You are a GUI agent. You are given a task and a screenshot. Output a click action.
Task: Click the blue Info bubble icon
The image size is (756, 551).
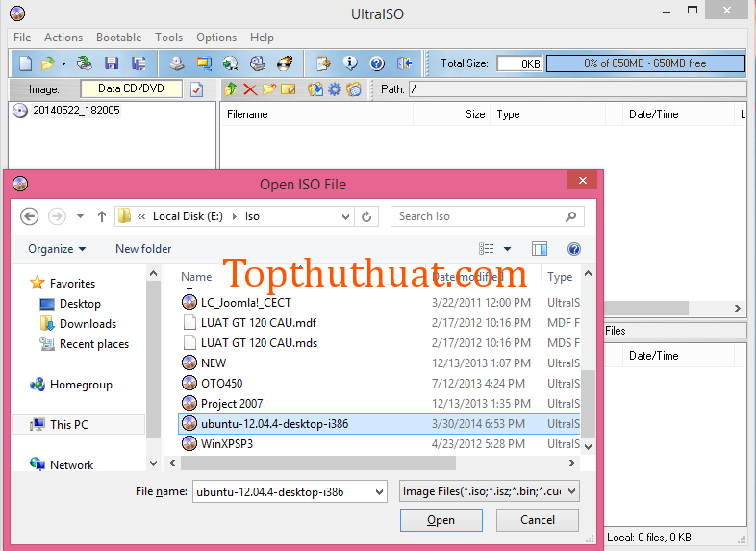(x=350, y=63)
